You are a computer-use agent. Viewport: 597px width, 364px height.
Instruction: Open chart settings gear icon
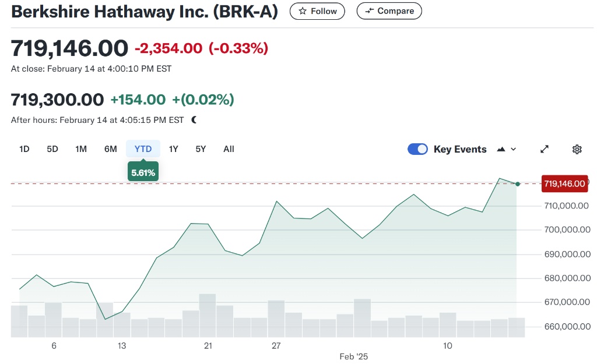(577, 149)
